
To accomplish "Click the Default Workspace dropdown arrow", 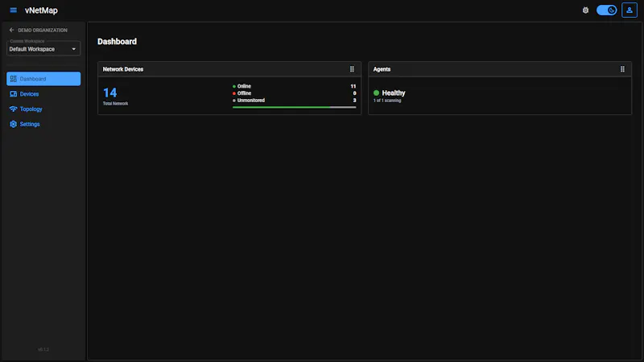I will click(74, 49).
